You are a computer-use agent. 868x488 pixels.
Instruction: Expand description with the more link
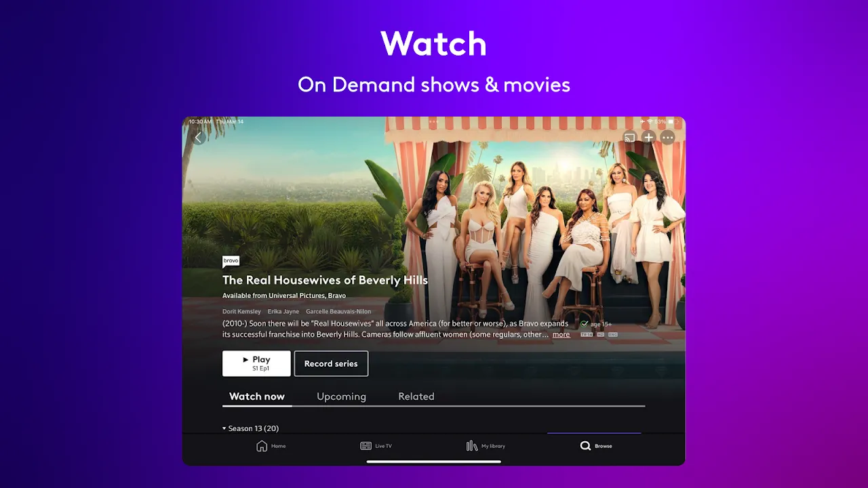(561, 335)
